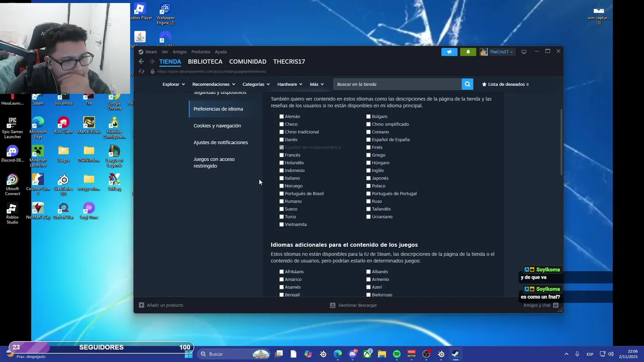This screenshot has width=644, height=362.
Task: Open Roblox Studio desktop icon
Action: (x=13, y=214)
